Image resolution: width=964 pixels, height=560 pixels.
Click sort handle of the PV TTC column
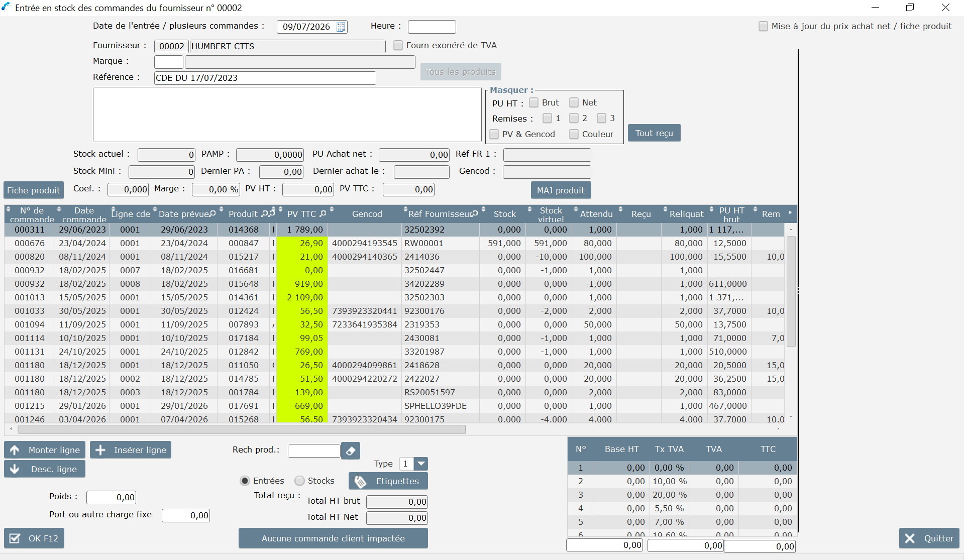280,209
